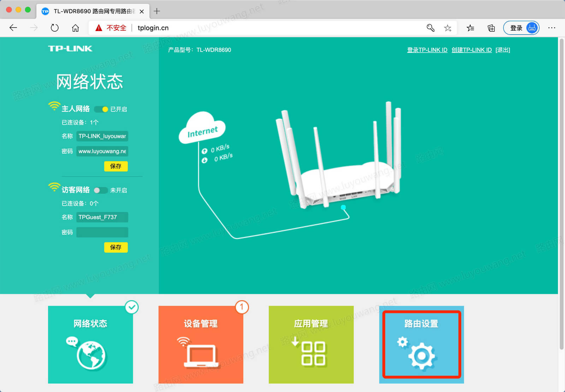Click the grid icon in 应用管理 tile
This screenshot has width=565, height=392.
pos(313,353)
